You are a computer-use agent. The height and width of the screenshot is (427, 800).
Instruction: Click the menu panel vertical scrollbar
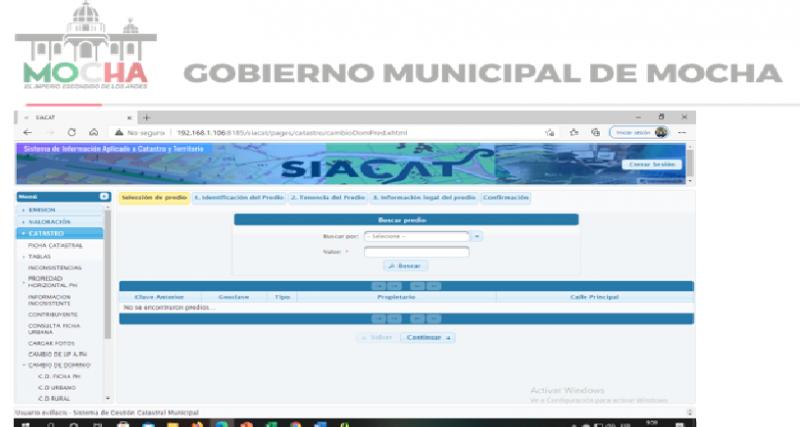point(108,274)
